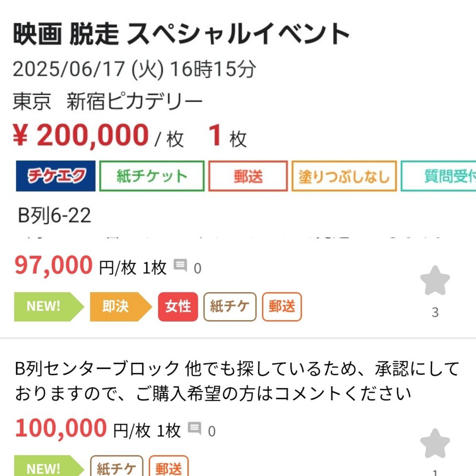Open the B列センターブロック listing description
476x476 pixels.
[237, 381]
